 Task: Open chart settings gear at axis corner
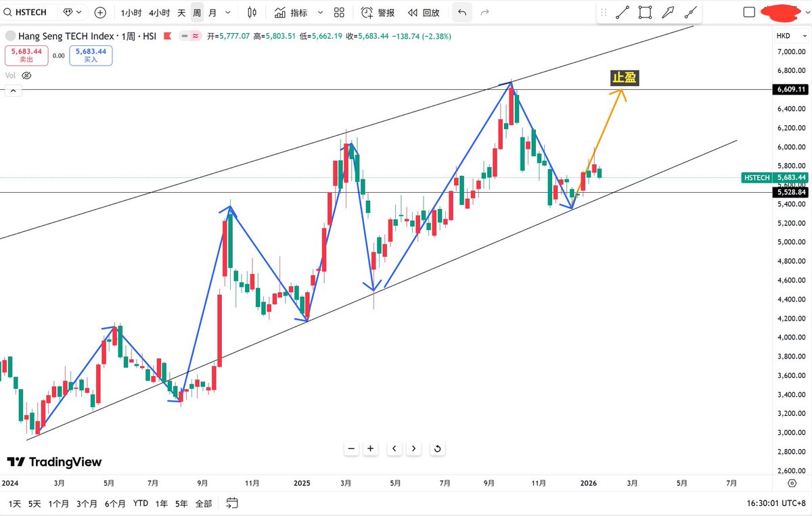click(792, 484)
